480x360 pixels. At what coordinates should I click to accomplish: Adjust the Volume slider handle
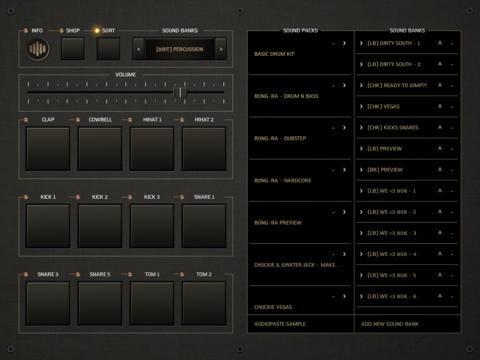180,93
